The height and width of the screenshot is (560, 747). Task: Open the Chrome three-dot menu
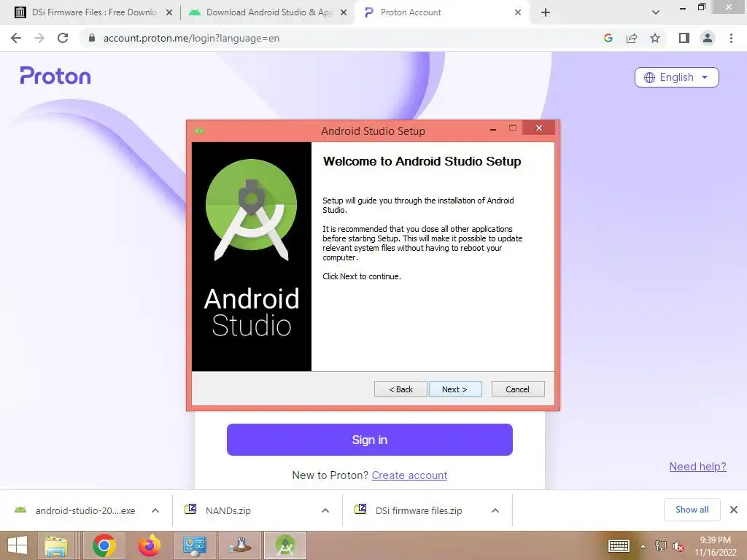click(731, 38)
